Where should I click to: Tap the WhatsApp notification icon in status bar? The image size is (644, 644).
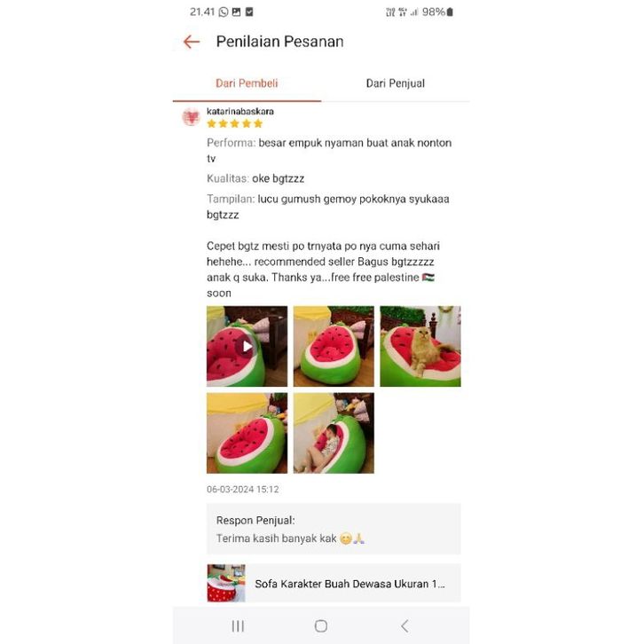click(224, 12)
